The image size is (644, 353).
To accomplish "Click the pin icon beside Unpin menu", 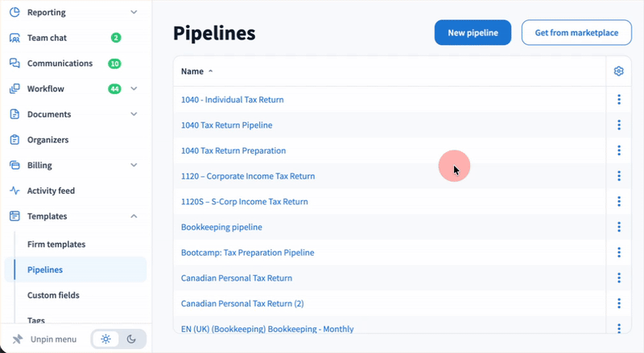I will coord(18,339).
